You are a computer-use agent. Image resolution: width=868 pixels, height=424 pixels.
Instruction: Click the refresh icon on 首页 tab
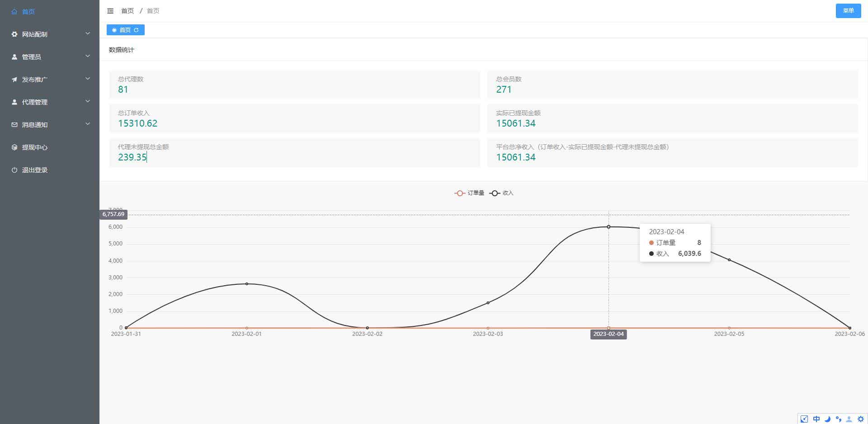coord(136,30)
